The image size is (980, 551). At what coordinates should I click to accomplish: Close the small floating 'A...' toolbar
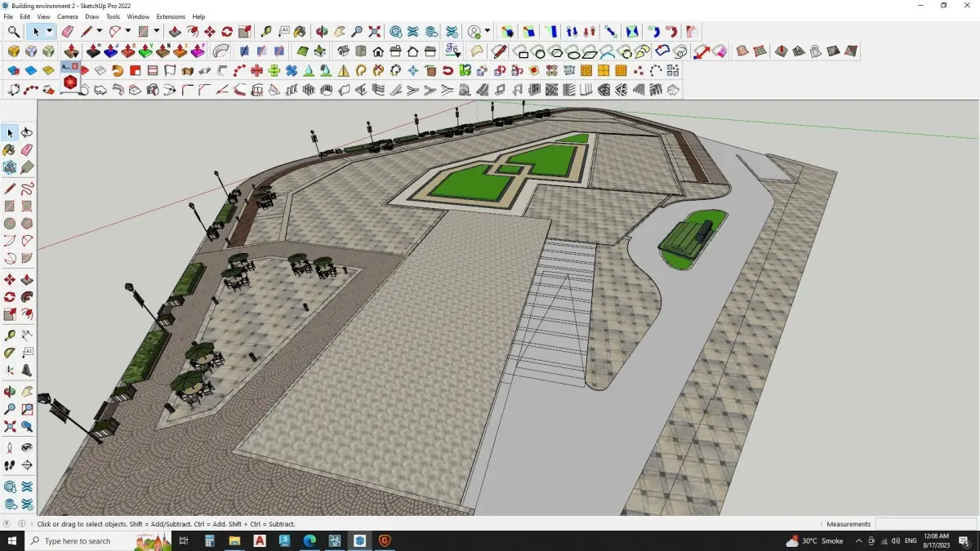(75, 66)
